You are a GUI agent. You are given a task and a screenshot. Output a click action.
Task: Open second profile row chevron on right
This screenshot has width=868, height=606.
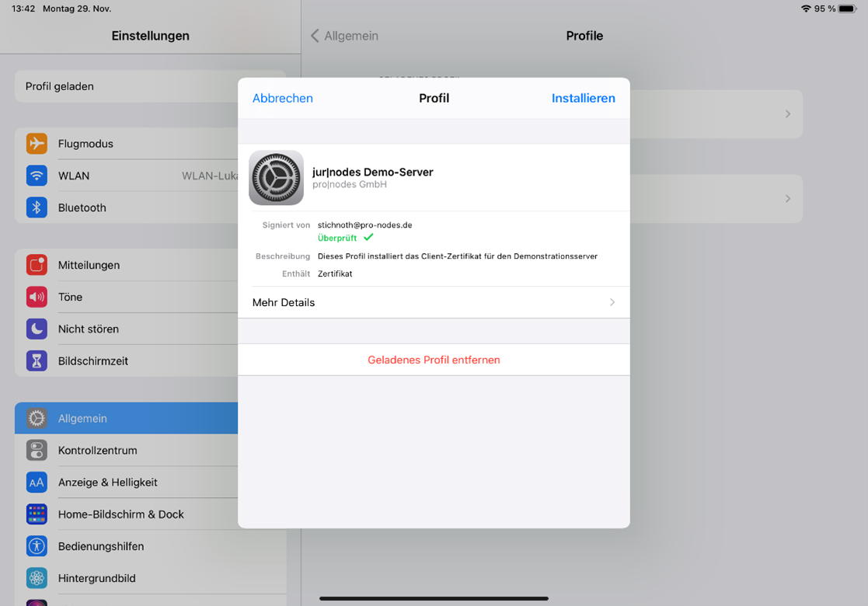tap(787, 199)
